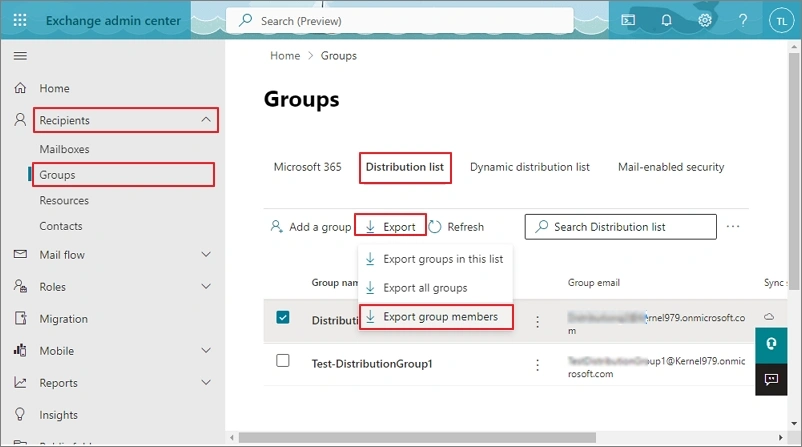The image size is (802, 447).
Task: Expand the Roles chevron
Action: (x=206, y=286)
